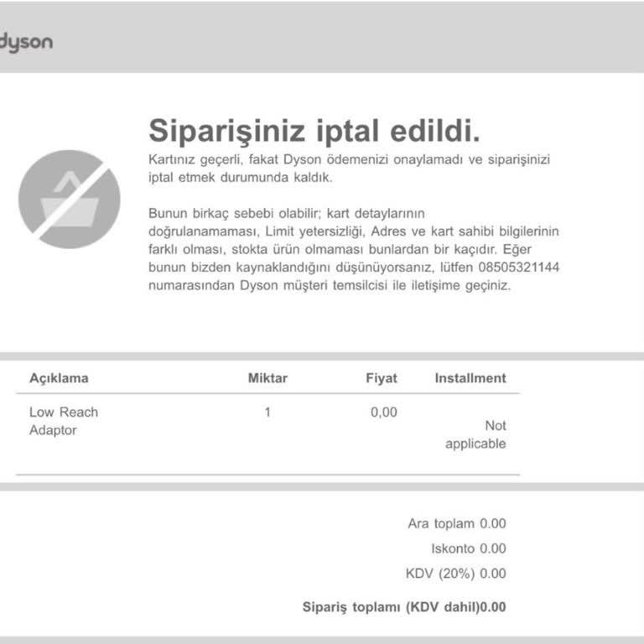Click the quantity value '1'
644x644 pixels.
point(267,412)
